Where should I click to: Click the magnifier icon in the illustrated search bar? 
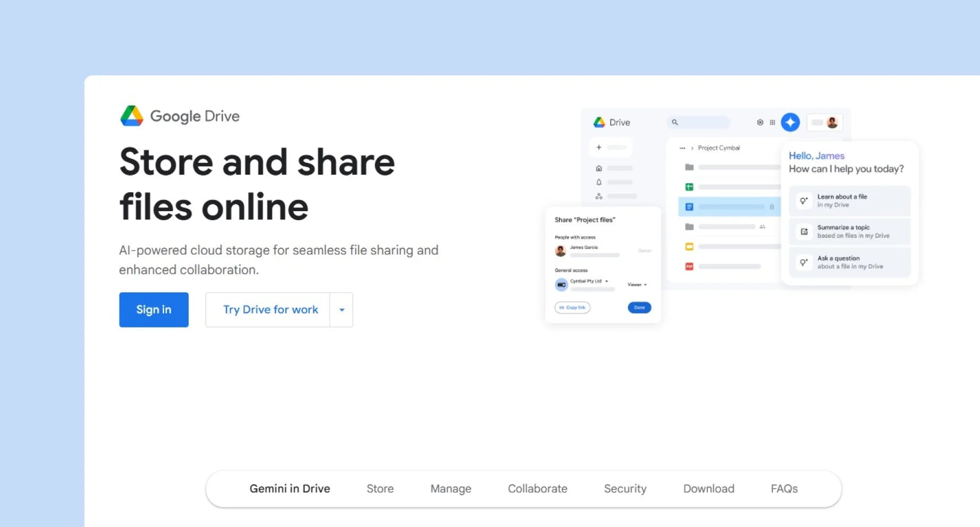pyautogui.click(x=675, y=122)
